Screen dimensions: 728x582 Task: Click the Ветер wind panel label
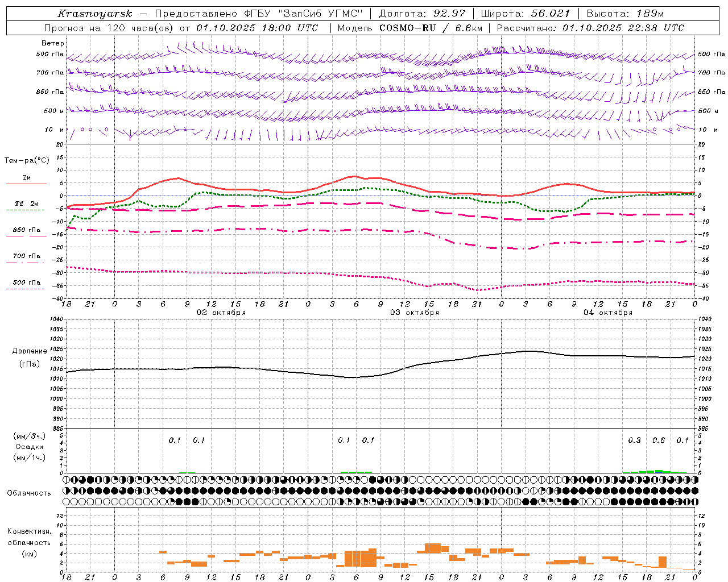[x=53, y=43]
